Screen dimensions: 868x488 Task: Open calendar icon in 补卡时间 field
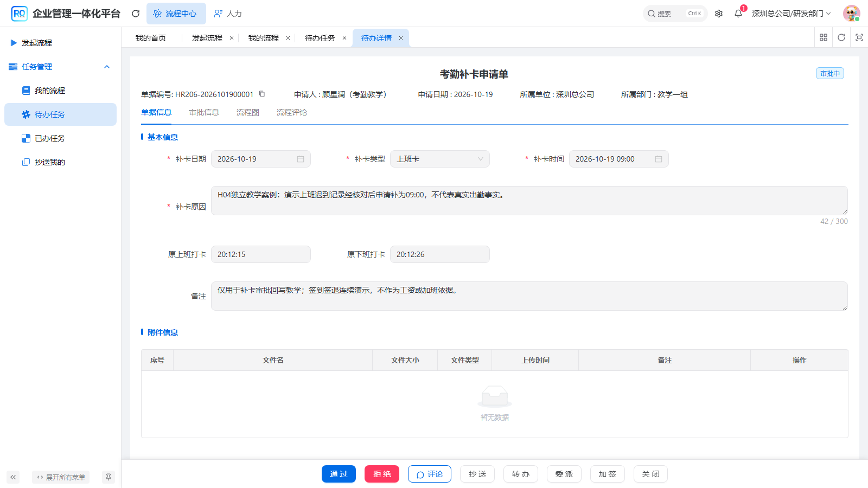click(x=659, y=159)
